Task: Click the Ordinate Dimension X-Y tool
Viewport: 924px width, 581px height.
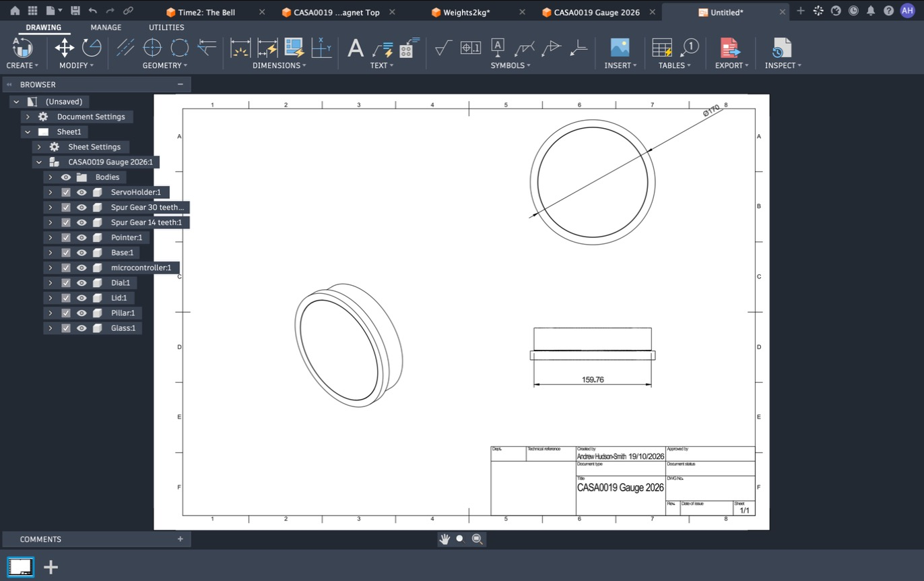Action: (x=321, y=47)
